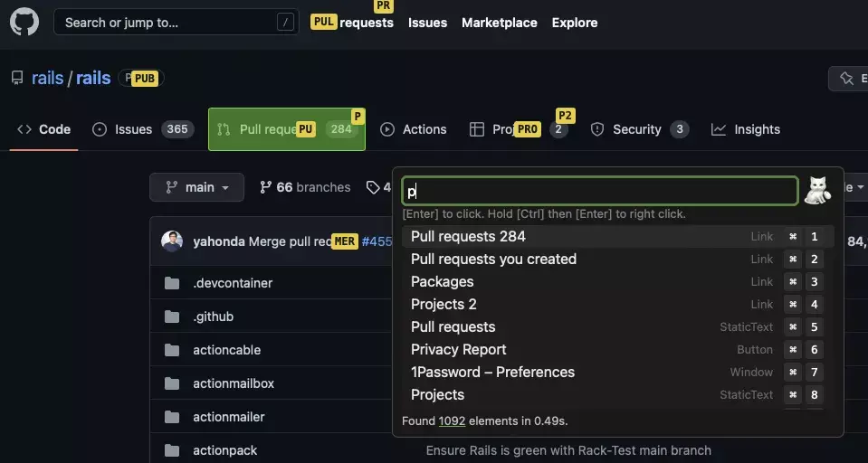Click the Actions play icon
The width and height of the screenshot is (868, 463).
point(387,129)
